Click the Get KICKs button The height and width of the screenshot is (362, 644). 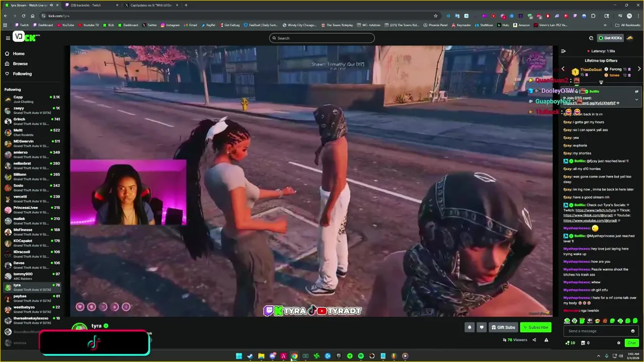point(610,38)
